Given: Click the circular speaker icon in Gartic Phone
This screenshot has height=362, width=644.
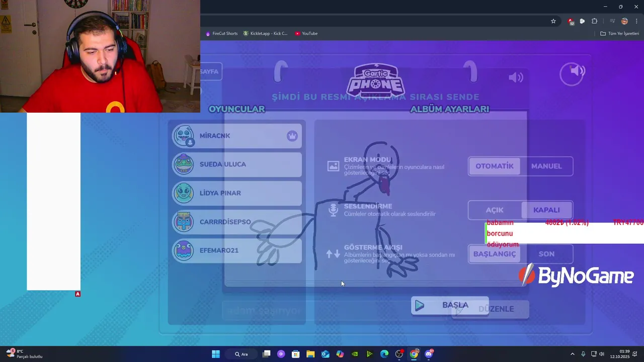Looking at the screenshot, I should pos(572,73).
